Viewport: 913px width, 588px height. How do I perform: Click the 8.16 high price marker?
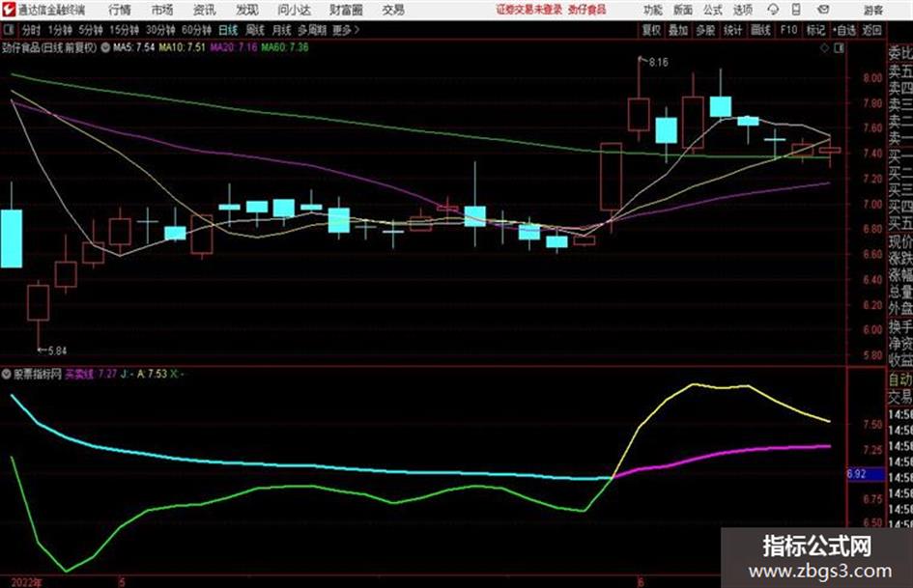tap(658, 62)
